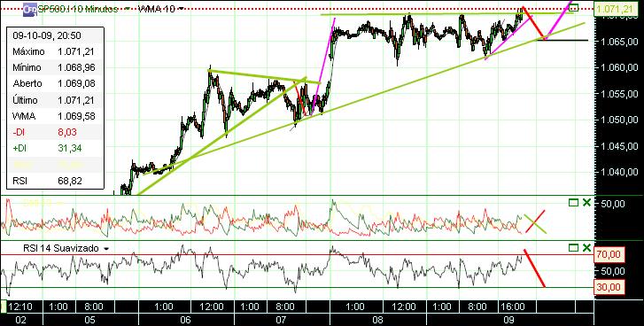Select day 06 on the date axis
644x326 pixels.
coord(186,320)
